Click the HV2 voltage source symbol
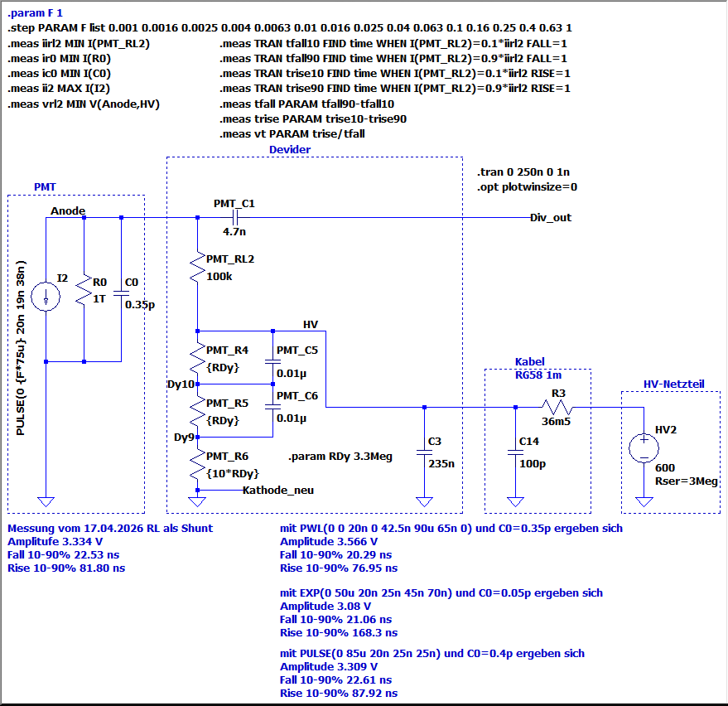Image resolution: width=728 pixels, height=706 pixels. click(644, 447)
